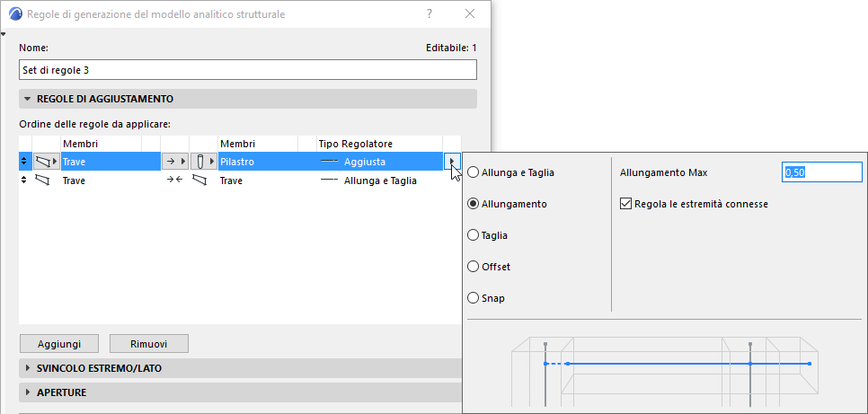Screen dimensions: 868x414
Task: Click the Rimuovi button
Action: point(149,344)
